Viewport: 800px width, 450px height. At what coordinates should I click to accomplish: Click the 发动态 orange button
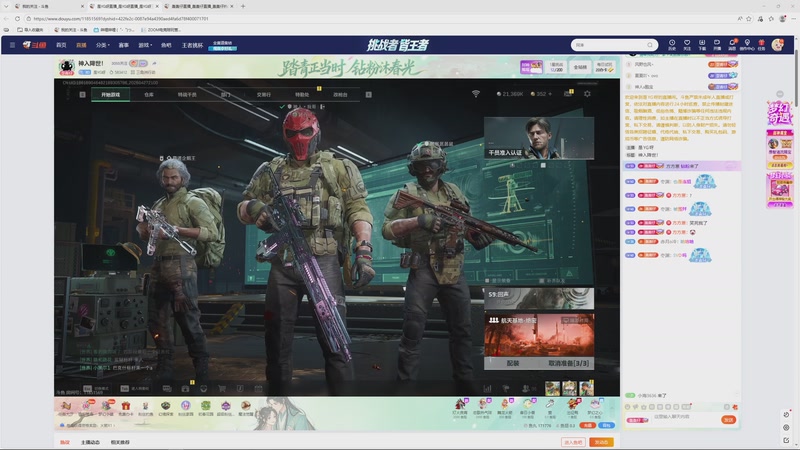pos(601,442)
